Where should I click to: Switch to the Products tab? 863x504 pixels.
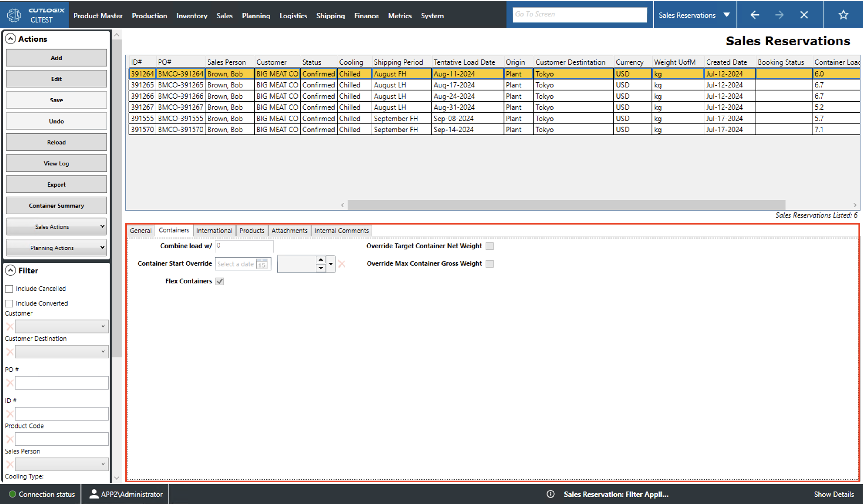click(252, 230)
